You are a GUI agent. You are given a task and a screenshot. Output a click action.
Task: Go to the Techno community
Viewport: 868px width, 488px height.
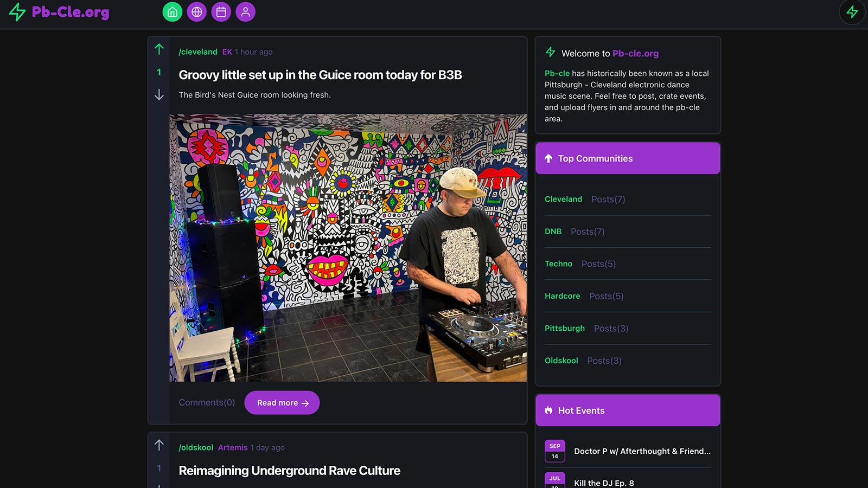(558, 264)
